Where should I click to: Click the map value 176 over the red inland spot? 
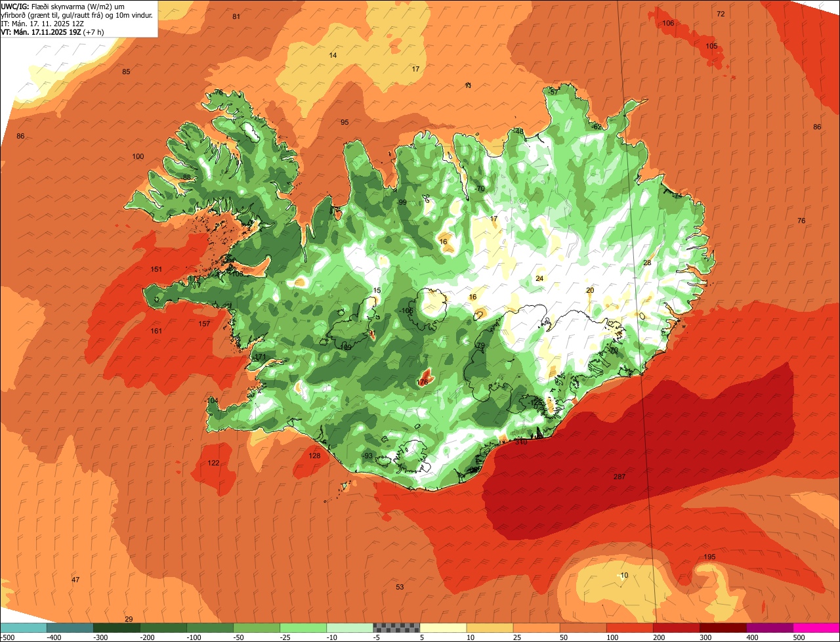(423, 382)
